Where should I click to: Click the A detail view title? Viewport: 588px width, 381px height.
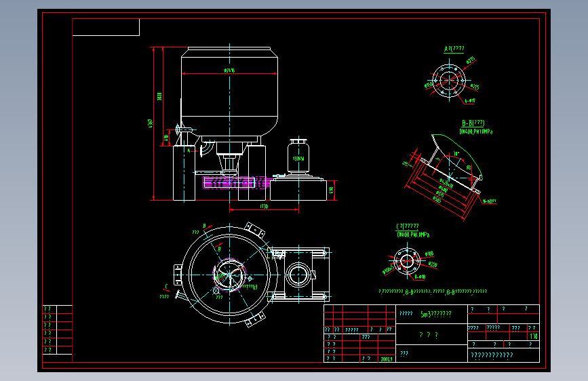tap(454, 49)
